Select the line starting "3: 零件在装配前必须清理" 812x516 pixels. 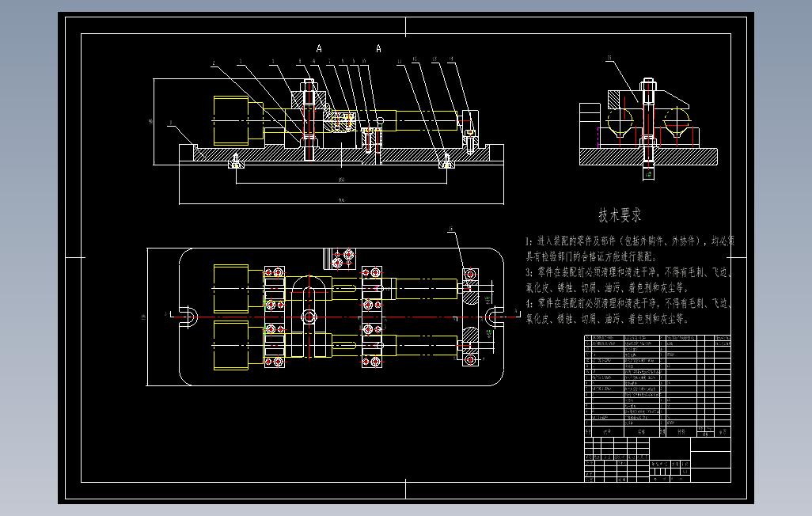tap(628, 272)
